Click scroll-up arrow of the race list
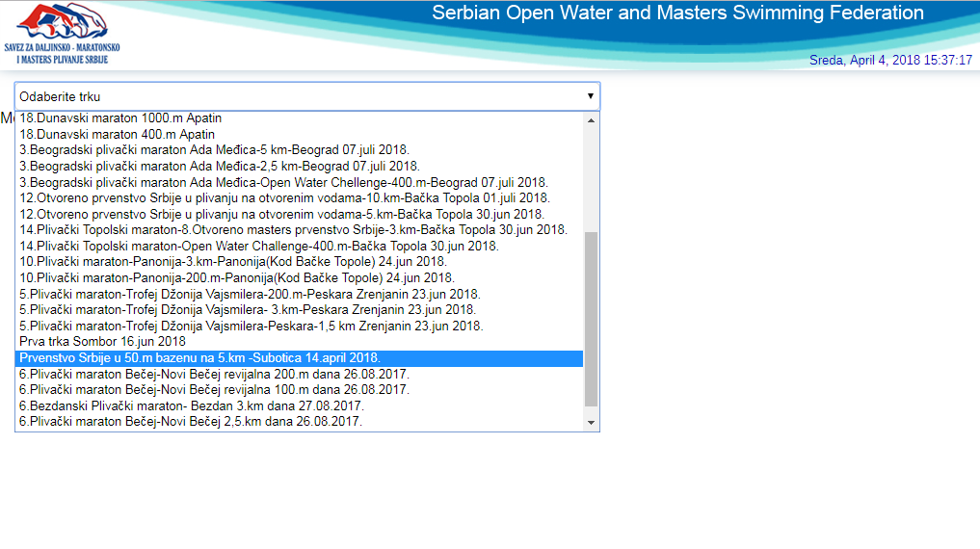980x549 pixels. pyautogui.click(x=592, y=118)
